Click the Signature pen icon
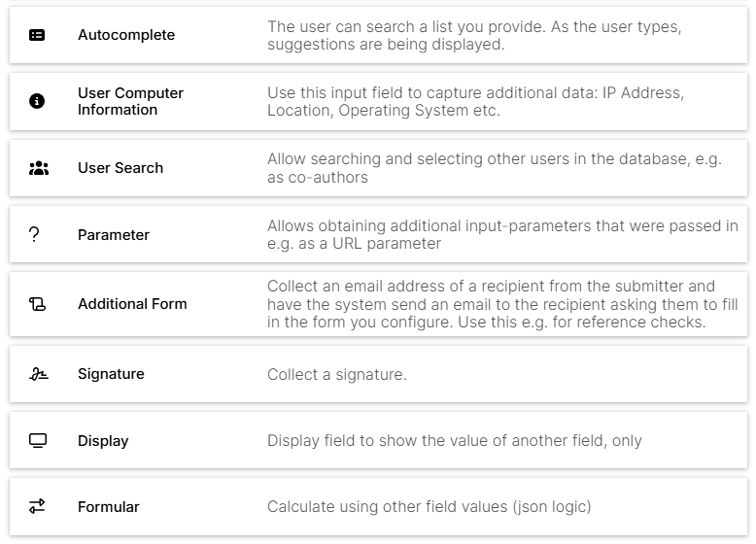Image resolution: width=756 pixels, height=544 pixels. (x=39, y=374)
